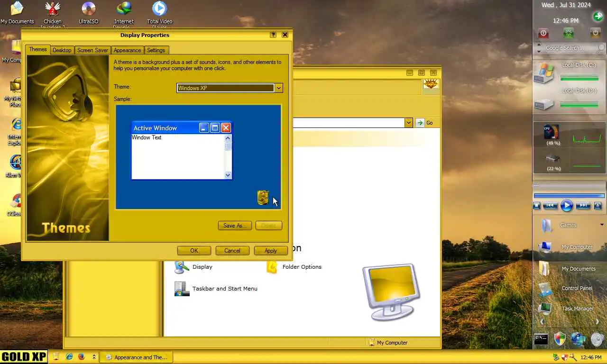
Task: Click the red shutdown icon in sidebar
Action: pyautogui.click(x=543, y=33)
